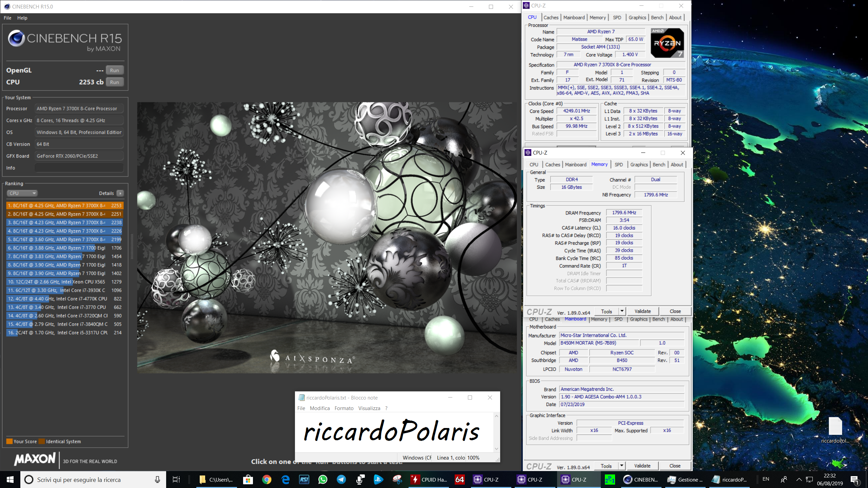Click the Cinebench rendered scene image
Image resolution: width=868 pixels, height=488 pixels.
click(327, 238)
